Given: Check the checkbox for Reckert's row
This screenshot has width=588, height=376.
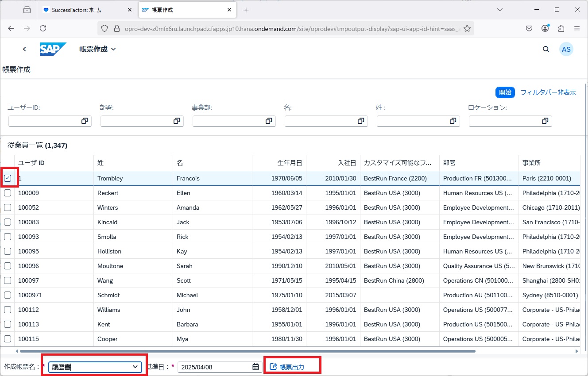Looking at the screenshot, I should (x=8, y=193).
